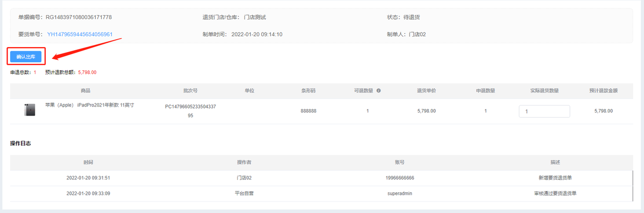Click the 退货单价 column header
The height and width of the screenshot is (213, 644).
pyautogui.click(x=426, y=91)
